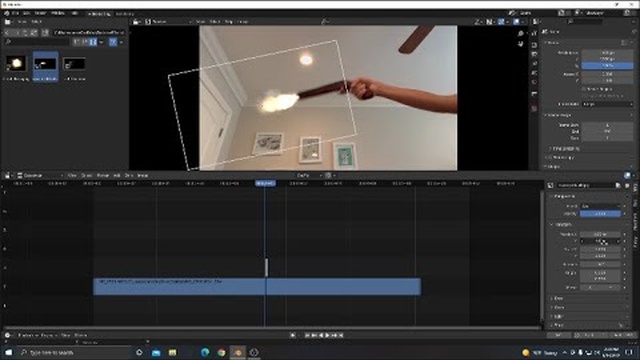Open sequencer Marker menu
This screenshot has height=360, width=640.
(x=103, y=176)
